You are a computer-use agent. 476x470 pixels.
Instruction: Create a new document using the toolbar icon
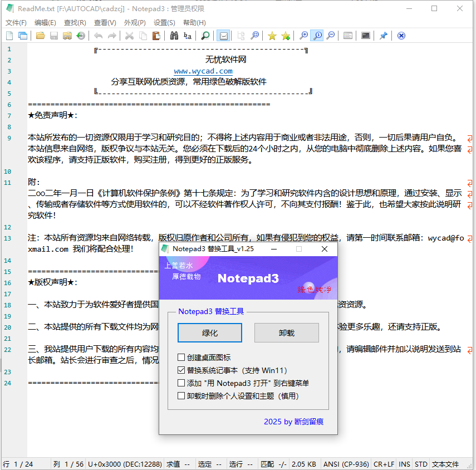(9, 36)
